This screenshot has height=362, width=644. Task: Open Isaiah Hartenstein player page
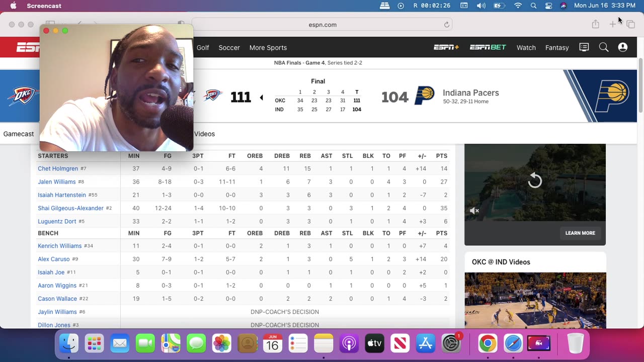(62, 195)
